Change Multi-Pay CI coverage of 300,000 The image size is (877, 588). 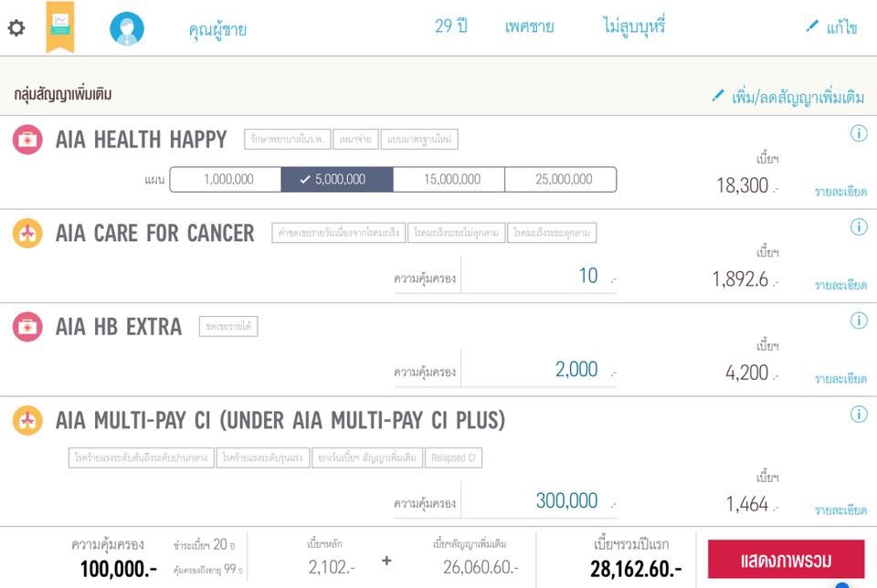(539, 500)
